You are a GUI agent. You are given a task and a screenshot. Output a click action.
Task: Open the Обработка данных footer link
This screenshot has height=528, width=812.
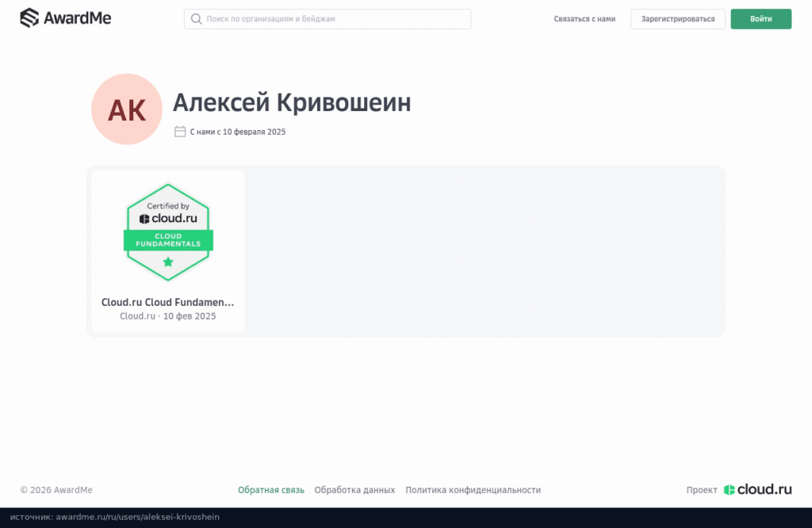point(354,490)
